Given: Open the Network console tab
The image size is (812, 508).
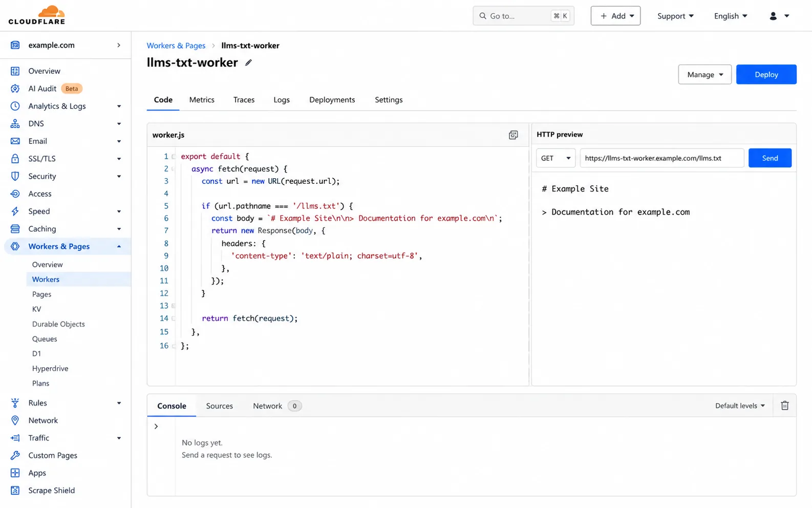Looking at the screenshot, I should [x=277, y=406].
